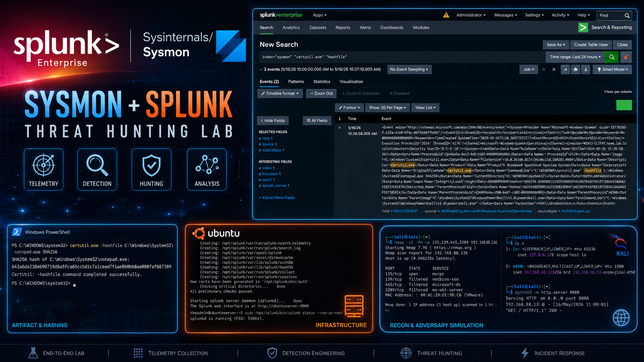
Task: Open the Datasets nav tab
Action: (318, 28)
